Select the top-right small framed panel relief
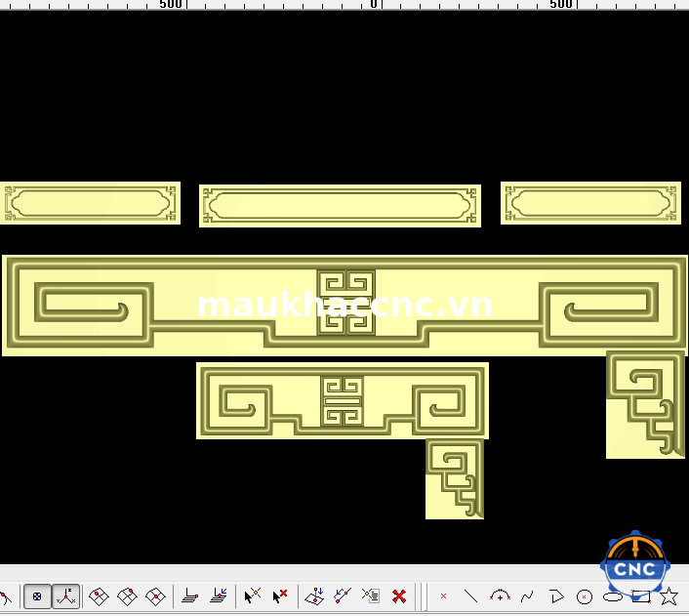Viewport: 689px width, 616px height. 590,203
